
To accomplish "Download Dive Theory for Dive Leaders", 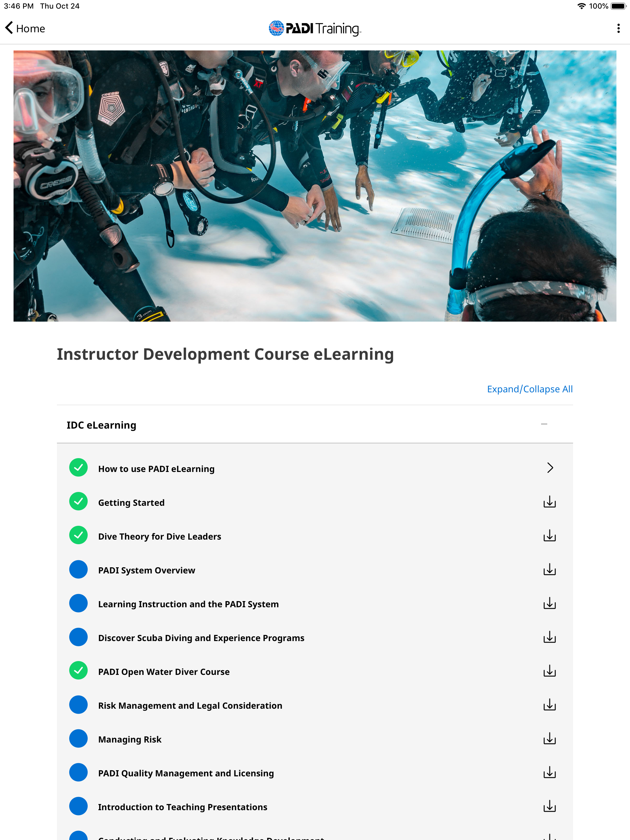I will 549,535.
